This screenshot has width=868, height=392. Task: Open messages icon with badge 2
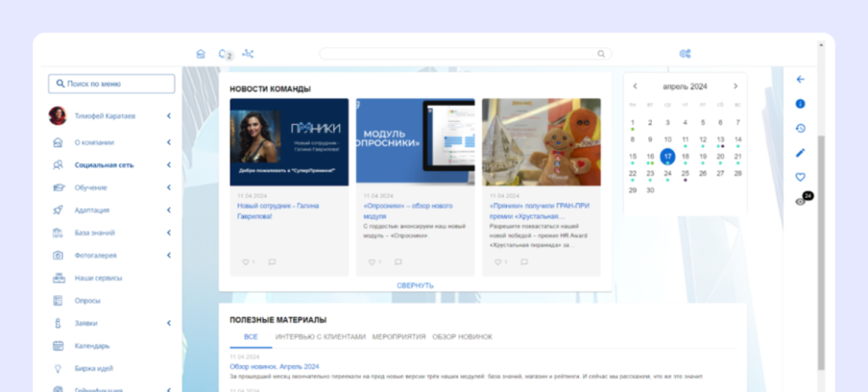click(x=224, y=53)
